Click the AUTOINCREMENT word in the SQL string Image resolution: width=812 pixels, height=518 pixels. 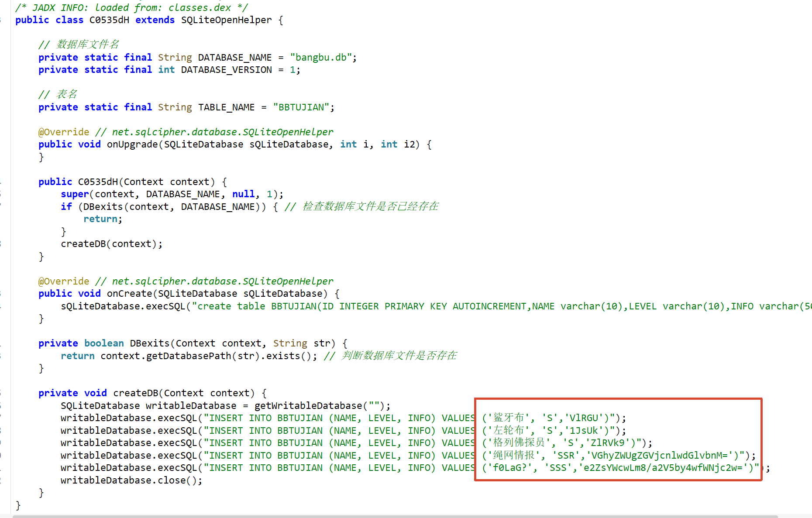click(489, 306)
